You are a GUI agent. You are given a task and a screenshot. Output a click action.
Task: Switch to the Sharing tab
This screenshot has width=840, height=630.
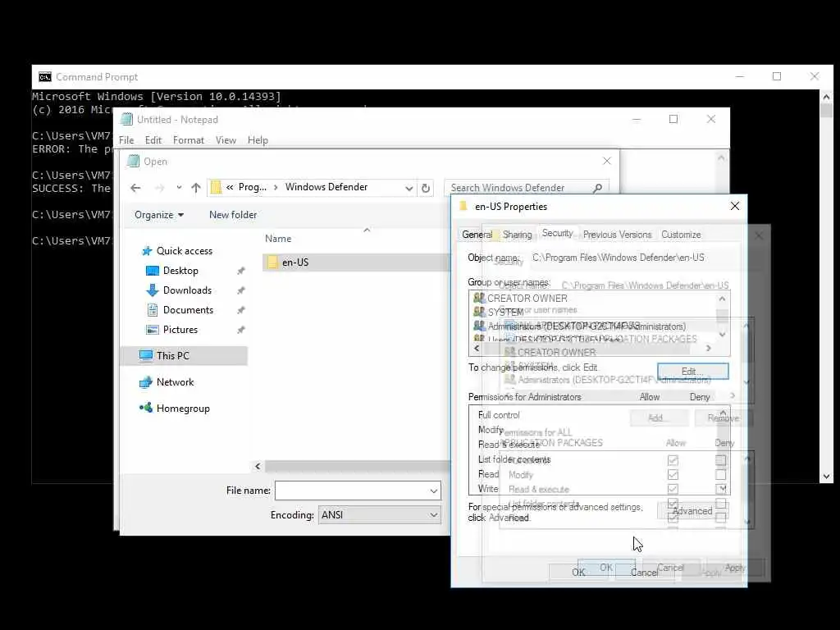(x=517, y=235)
